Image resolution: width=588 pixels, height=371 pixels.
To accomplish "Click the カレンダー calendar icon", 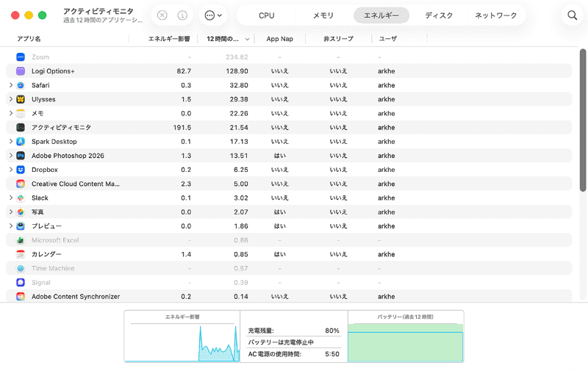I will [x=21, y=254].
